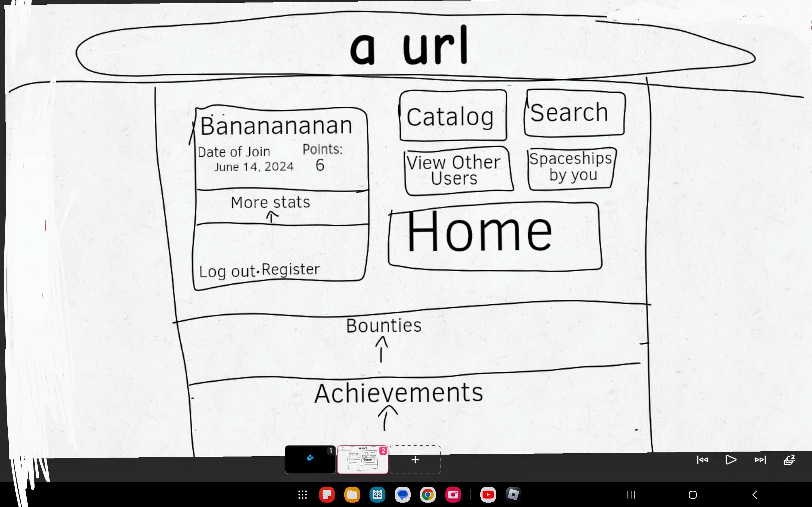This screenshot has width=812, height=507.
Task: Launch YouTube from the taskbar
Action: (x=488, y=495)
